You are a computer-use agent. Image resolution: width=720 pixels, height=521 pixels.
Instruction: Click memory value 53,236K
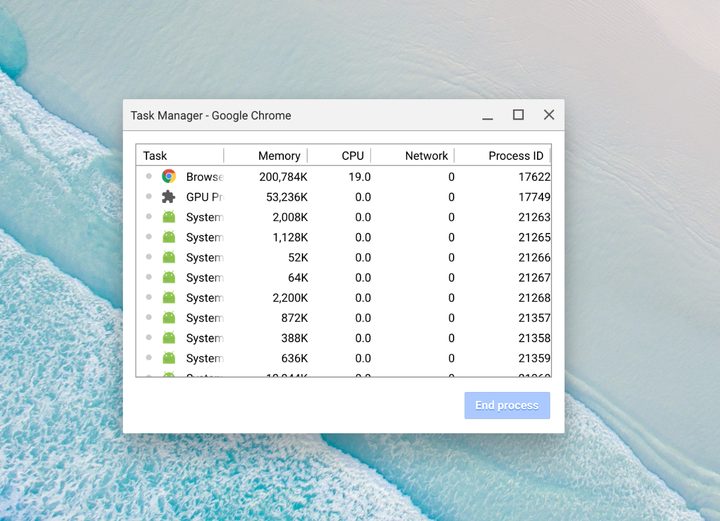coord(287,197)
